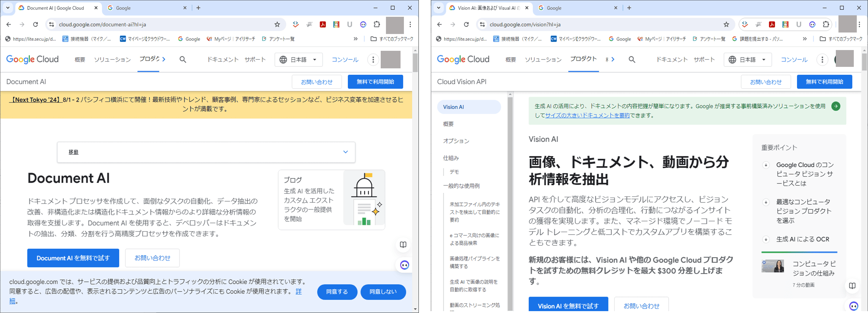Open search on Vision AI Google Cloud header
Image resolution: width=868 pixels, height=313 pixels.
point(632,59)
